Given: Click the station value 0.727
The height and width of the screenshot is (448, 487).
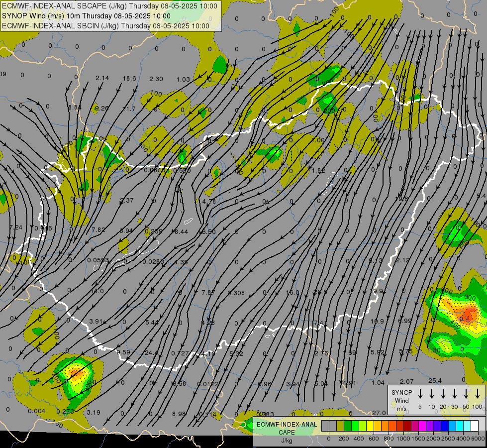Looking at the screenshot, I should pos(180,353).
